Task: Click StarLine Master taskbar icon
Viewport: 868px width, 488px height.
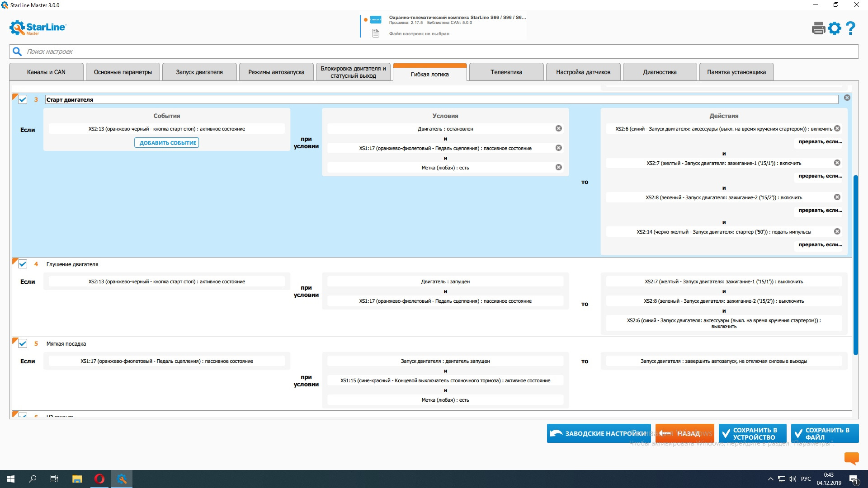Action: [x=122, y=479]
